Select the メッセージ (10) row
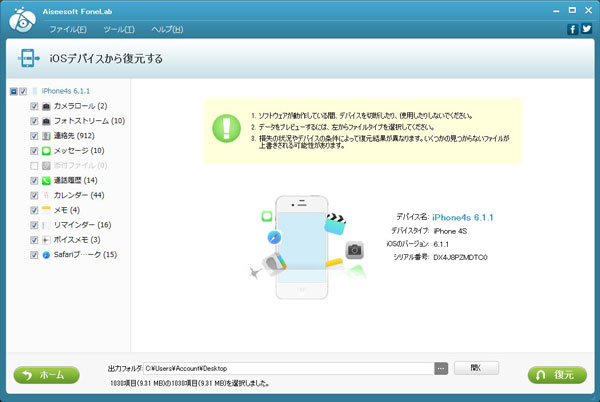 coord(79,151)
